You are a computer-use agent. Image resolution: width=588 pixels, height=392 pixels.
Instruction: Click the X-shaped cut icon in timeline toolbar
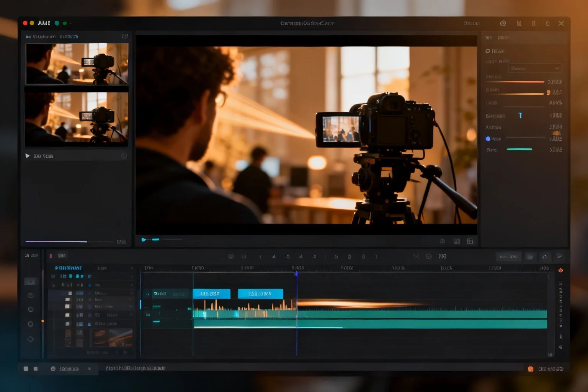pos(416,256)
